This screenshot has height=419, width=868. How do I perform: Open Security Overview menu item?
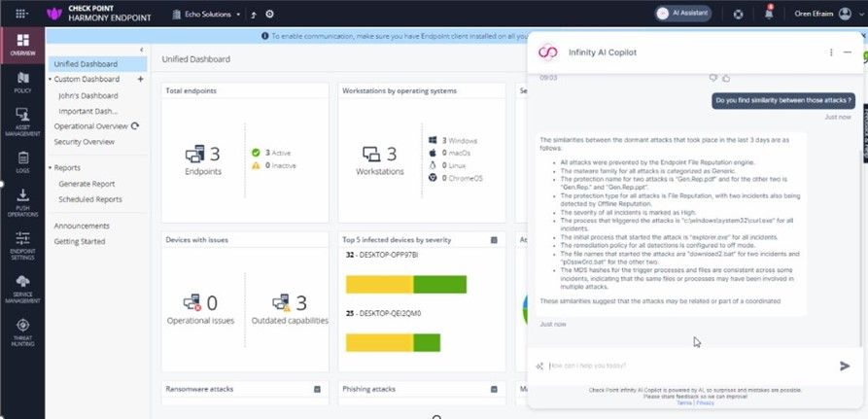(x=85, y=142)
